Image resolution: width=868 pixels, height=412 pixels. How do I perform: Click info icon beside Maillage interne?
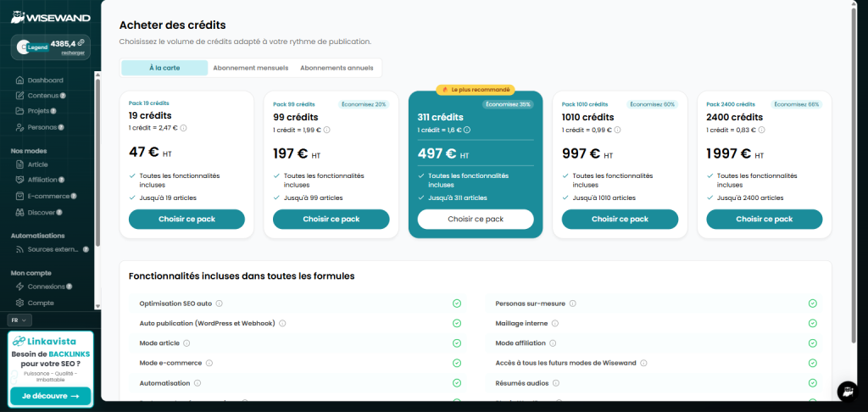(x=555, y=323)
